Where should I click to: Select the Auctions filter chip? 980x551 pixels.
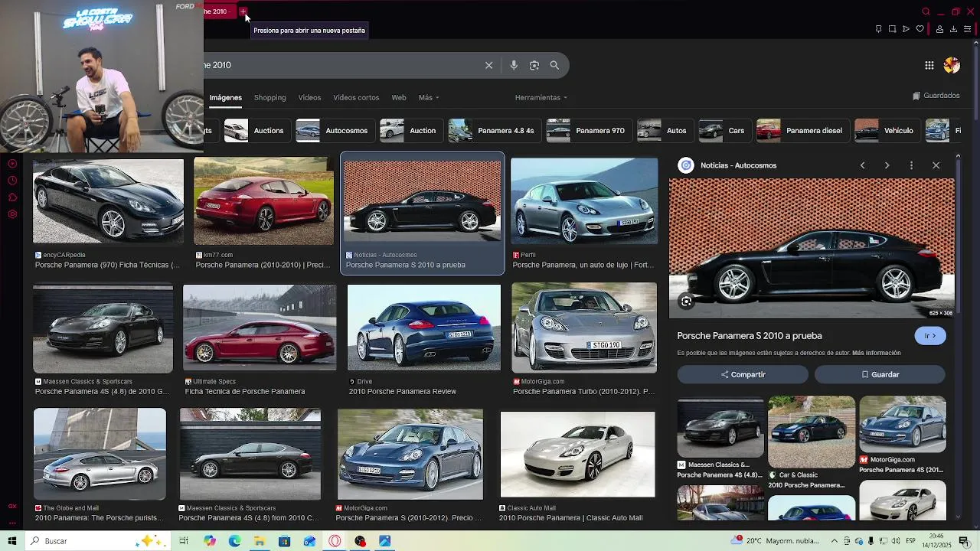[256, 131]
